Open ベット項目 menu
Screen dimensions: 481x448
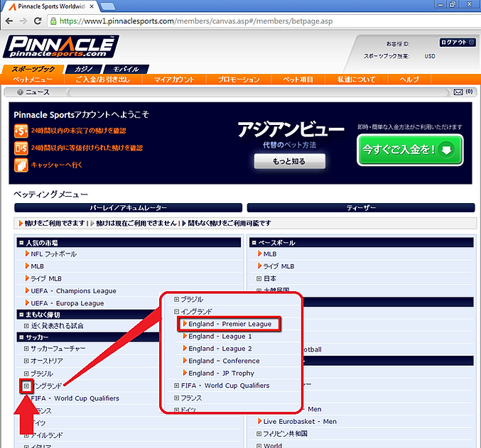[298, 80]
